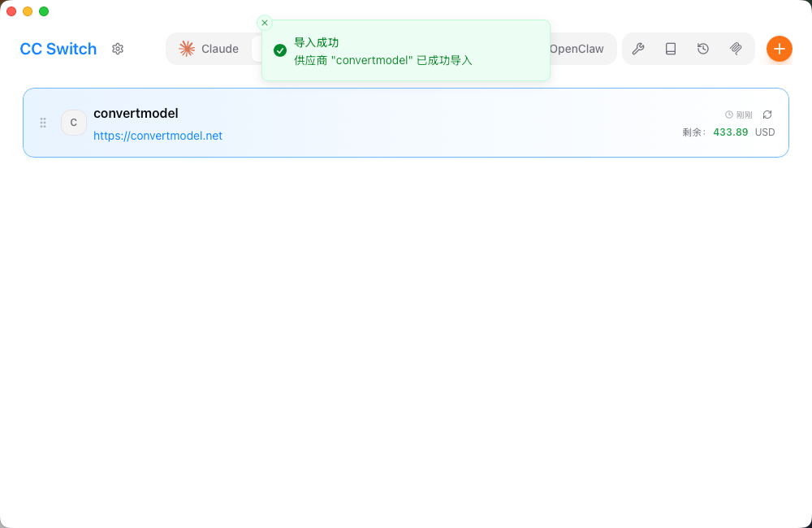Refresh the convertmodel balance
This screenshot has height=528, width=812.
click(x=767, y=115)
